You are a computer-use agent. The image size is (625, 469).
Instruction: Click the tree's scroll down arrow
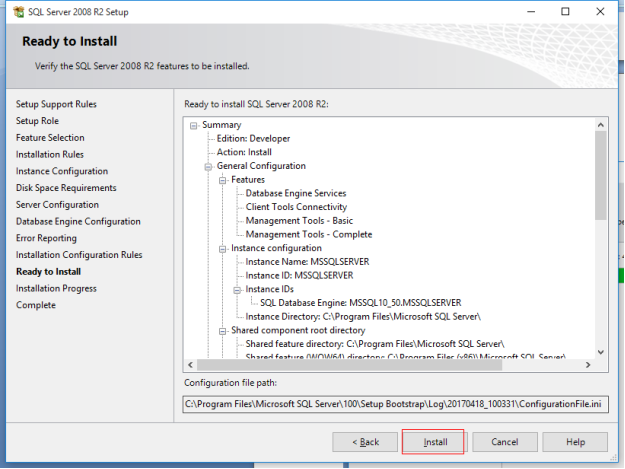[601, 351]
